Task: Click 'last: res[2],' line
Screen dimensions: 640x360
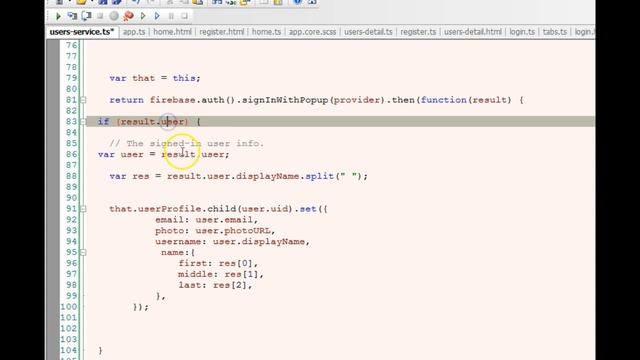Action: click(x=215, y=285)
